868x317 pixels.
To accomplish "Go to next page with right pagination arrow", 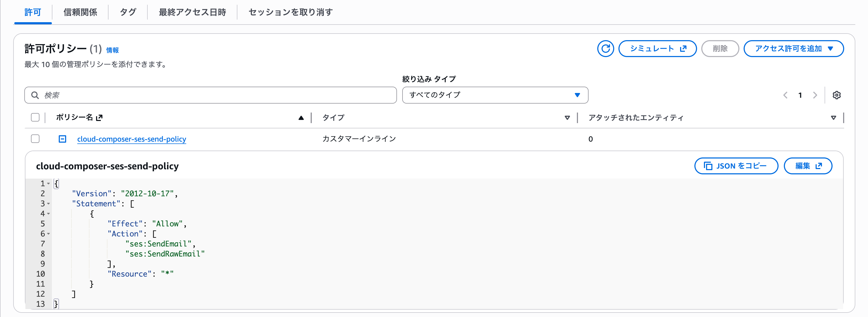I will click(815, 95).
